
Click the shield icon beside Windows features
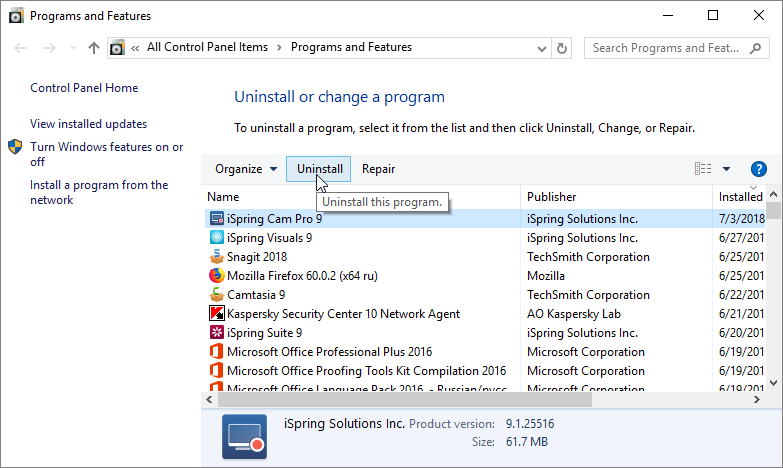[x=15, y=147]
